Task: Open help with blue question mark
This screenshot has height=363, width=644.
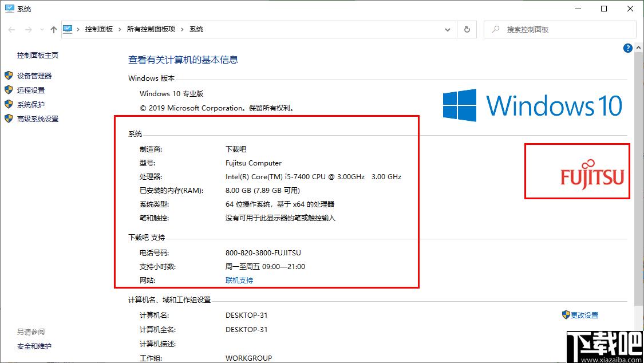Action: pyautogui.click(x=627, y=48)
